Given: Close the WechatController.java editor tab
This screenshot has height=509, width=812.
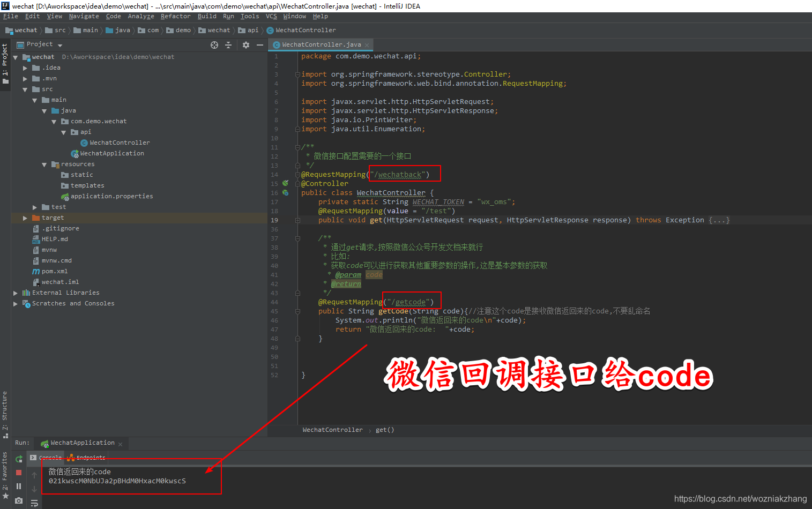Looking at the screenshot, I should tap(367, 45).
